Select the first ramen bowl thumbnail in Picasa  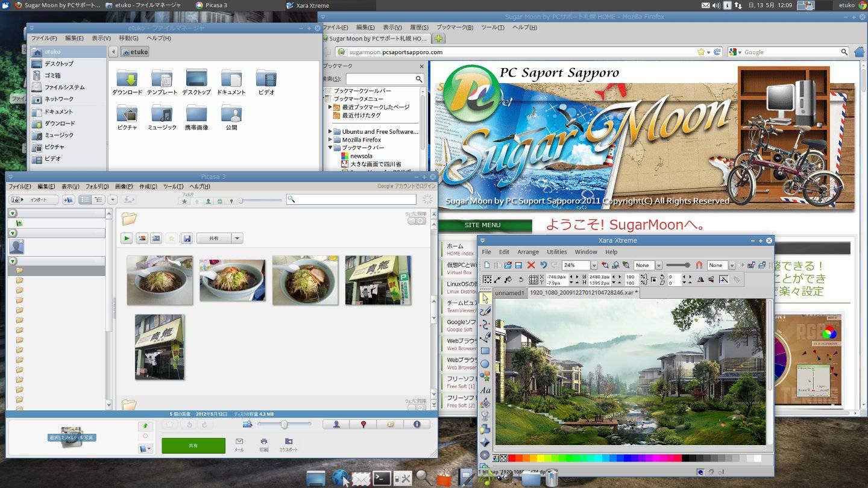pos(160,280)
